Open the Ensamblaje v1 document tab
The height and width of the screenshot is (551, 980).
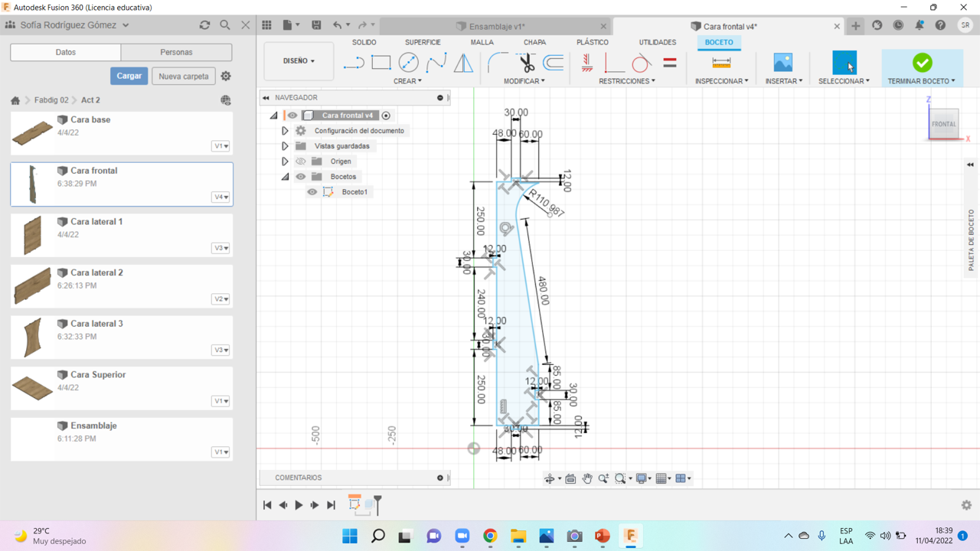click(x=496, y=27)
